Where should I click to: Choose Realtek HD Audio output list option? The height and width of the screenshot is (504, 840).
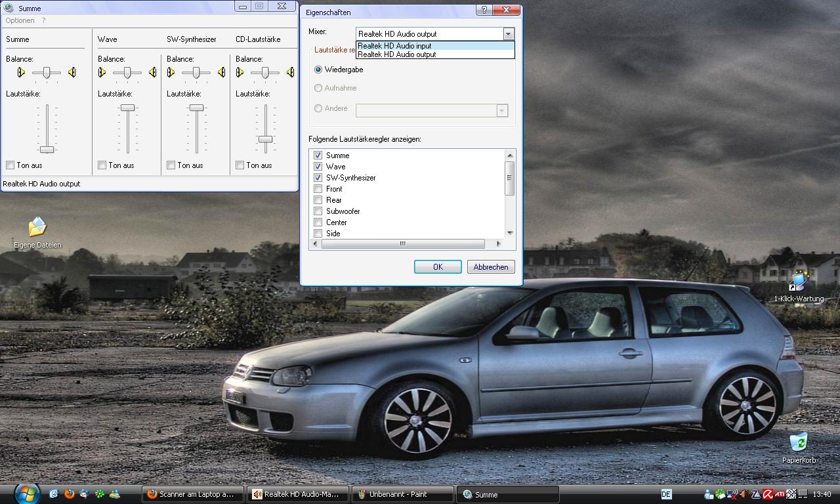point(435,54)
